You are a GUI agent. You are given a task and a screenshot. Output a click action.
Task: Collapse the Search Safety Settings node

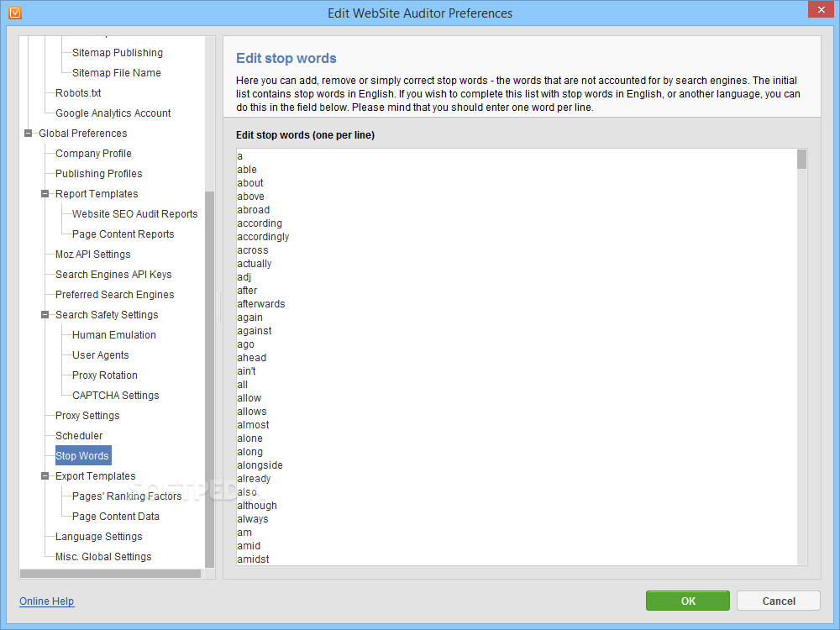45,315
